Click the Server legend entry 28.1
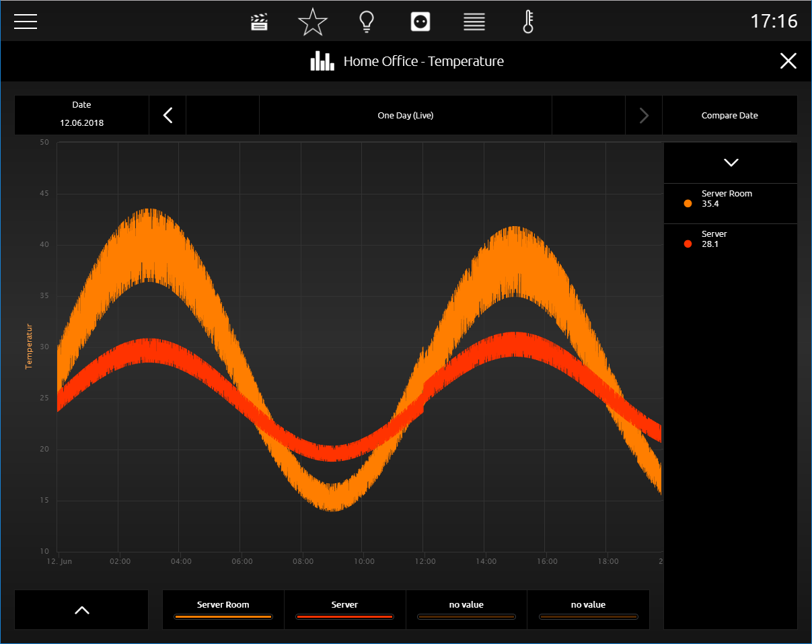This screenshot has height=644, width=812. [731, 244]
